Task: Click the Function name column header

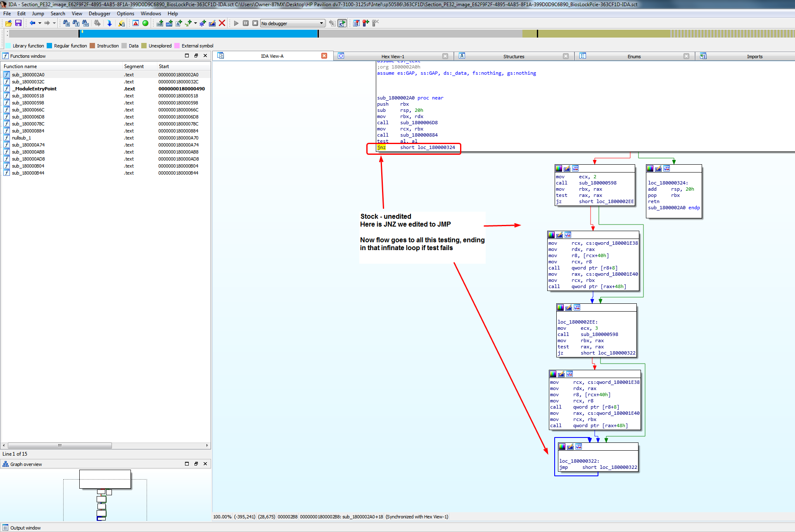Action: 62,66
